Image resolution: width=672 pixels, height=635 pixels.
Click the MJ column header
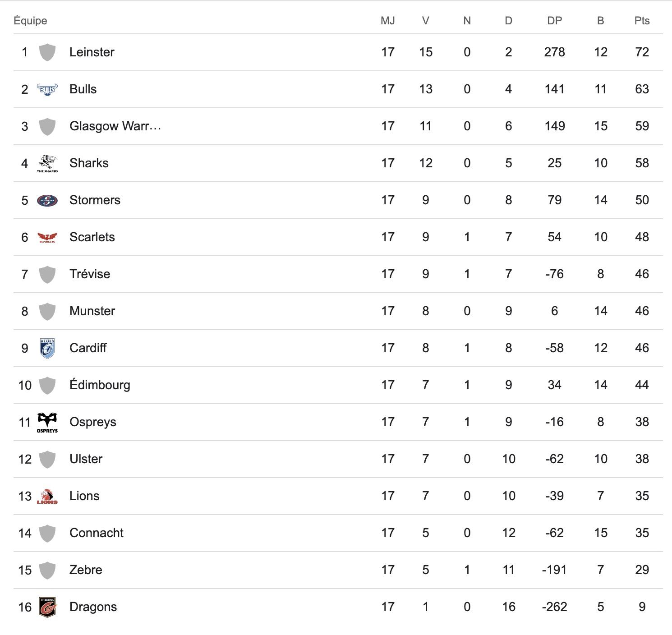[x=388, y=21]
